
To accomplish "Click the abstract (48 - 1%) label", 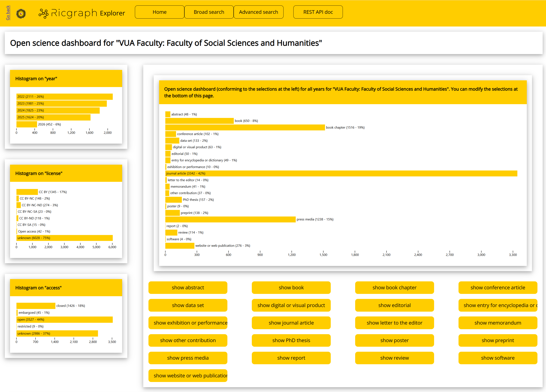I will (x=184, y=114).
